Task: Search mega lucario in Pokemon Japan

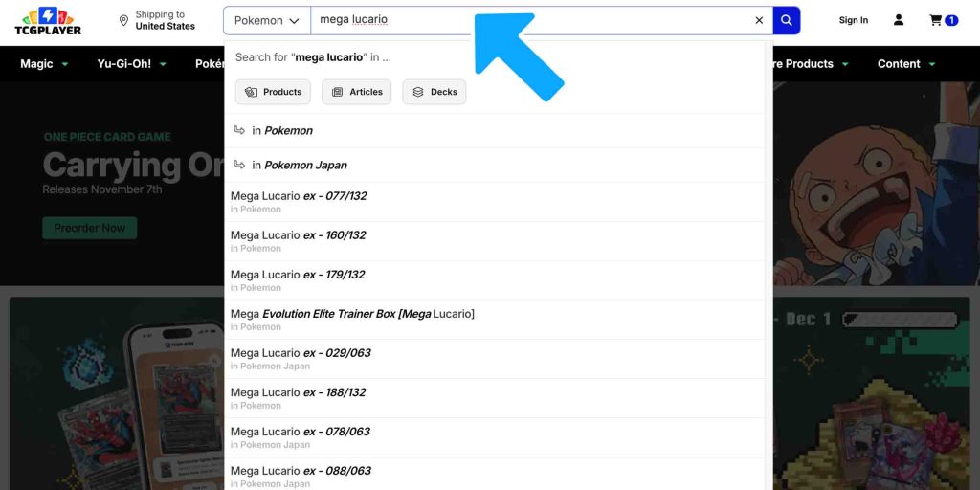Action: [x=304, y=165]
